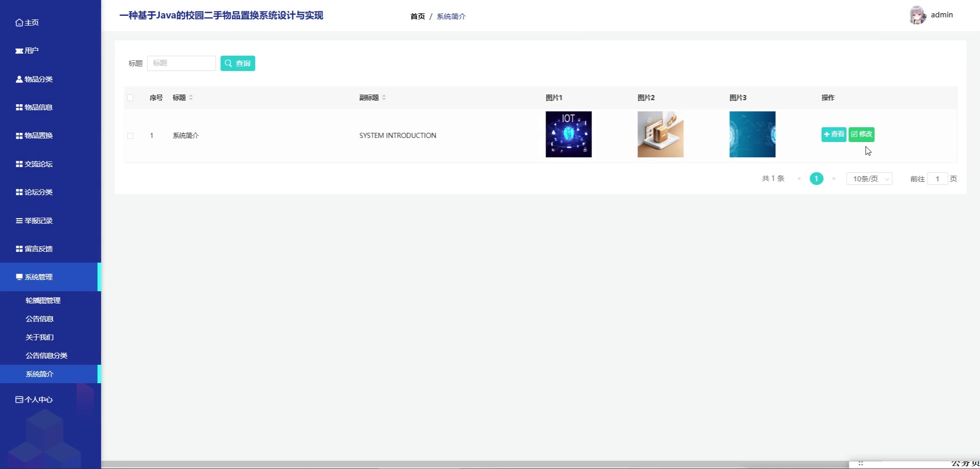980x469 pixels.
Task: Click the 物品置换 grid icon
Action: [19, 135]
